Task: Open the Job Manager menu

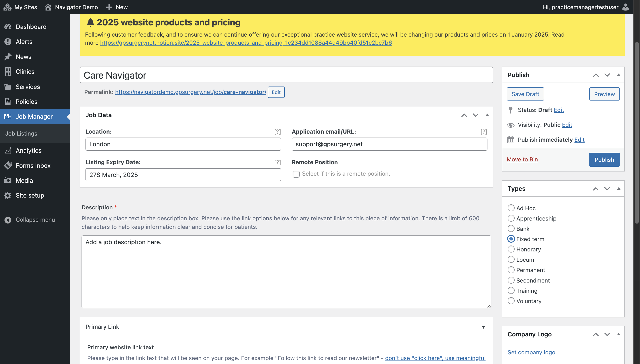Action: click(x=35, y=117)
